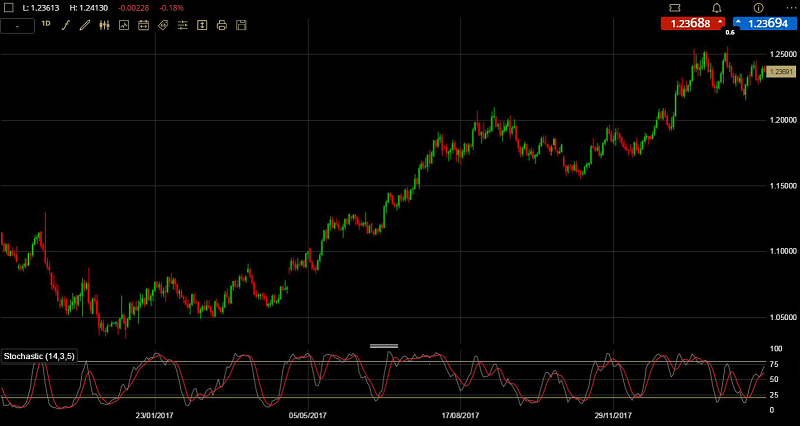Viewport: 800px width, 426px height.
Task: Tick the checkbox at top-left corner
Action: [x=8, y=8]
